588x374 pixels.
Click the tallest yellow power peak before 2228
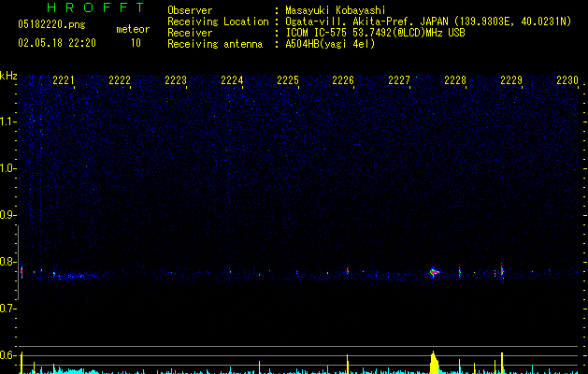pos(435,363)
